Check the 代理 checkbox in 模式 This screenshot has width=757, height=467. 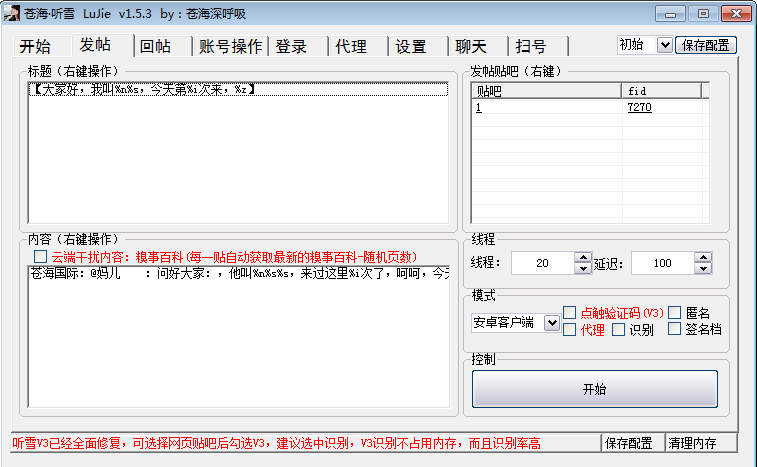(x=570, y=329)
